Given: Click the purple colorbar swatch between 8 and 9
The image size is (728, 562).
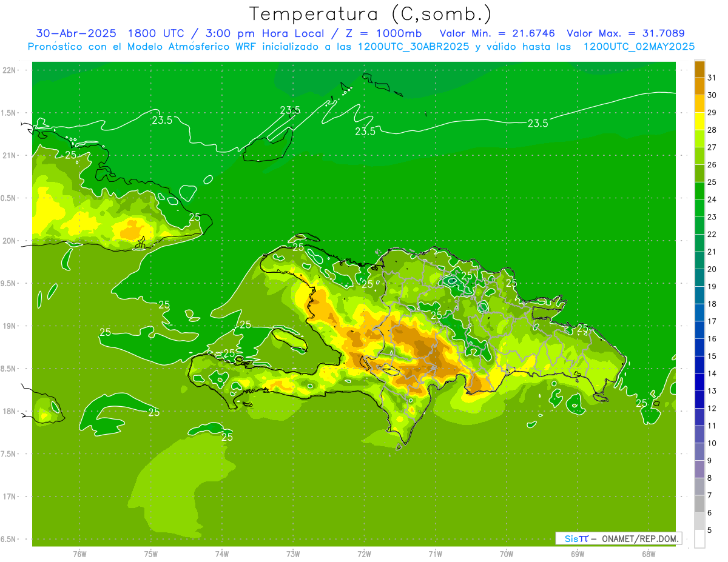Looking at the screenshot, I should point(699,469).
